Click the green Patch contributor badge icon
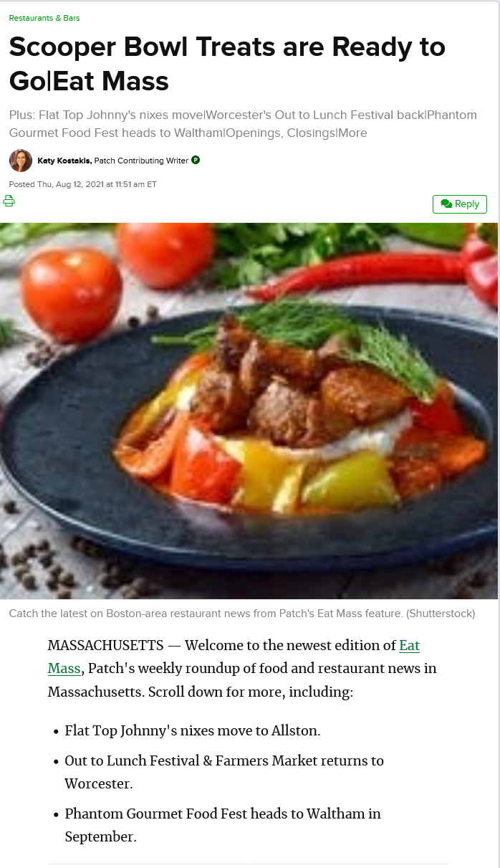The height and width of the screenshot is (868, 500). (x=196, y=160)
